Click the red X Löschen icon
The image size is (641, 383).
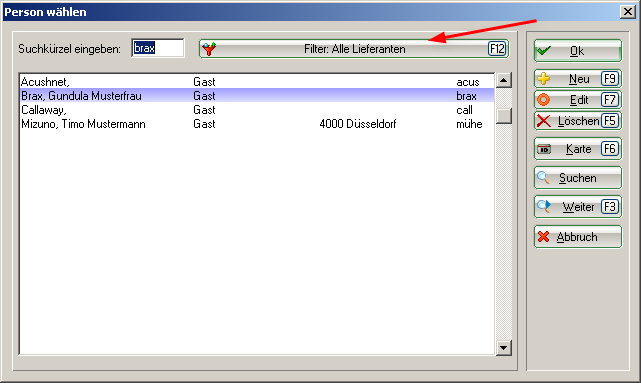click(x=544, y=121)
